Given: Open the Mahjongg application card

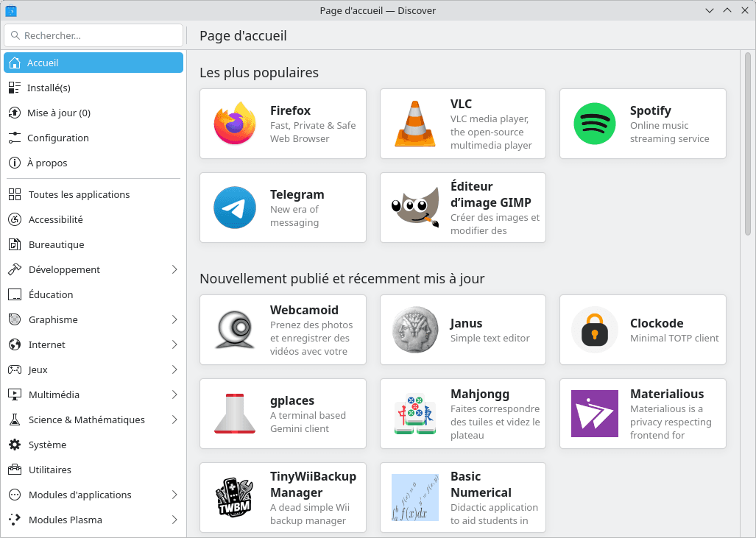Looking at the screenshot, I should [462, 414].
